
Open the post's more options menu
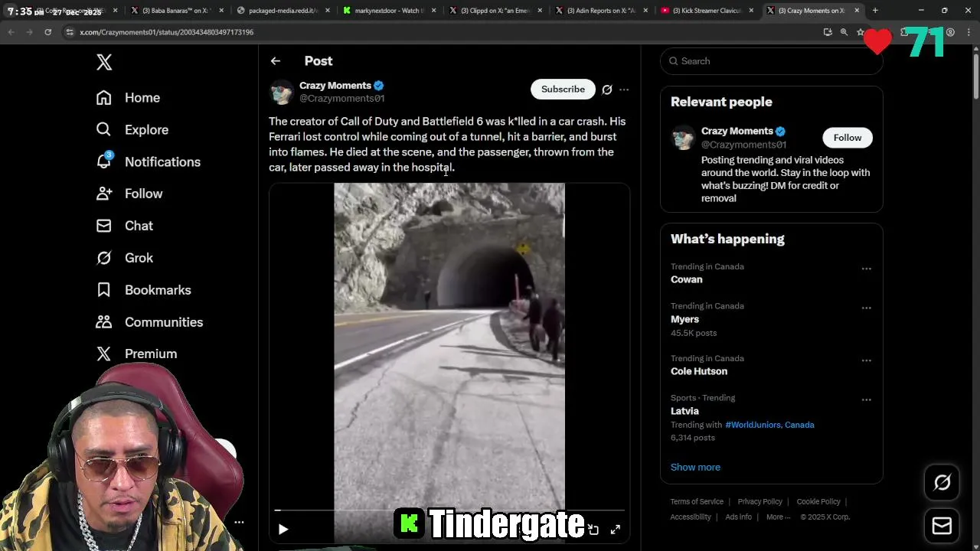coord(624,90)
